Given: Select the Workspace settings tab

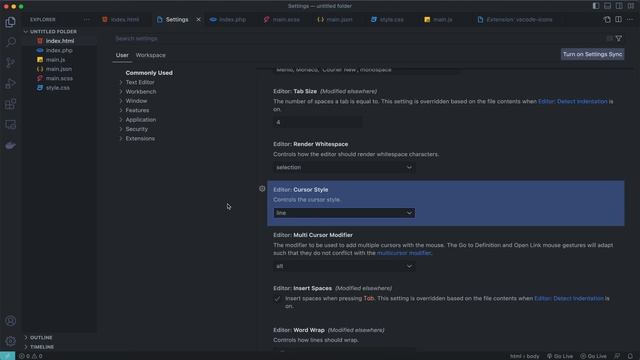Looking at the screenshot, I should coord(151,55).
